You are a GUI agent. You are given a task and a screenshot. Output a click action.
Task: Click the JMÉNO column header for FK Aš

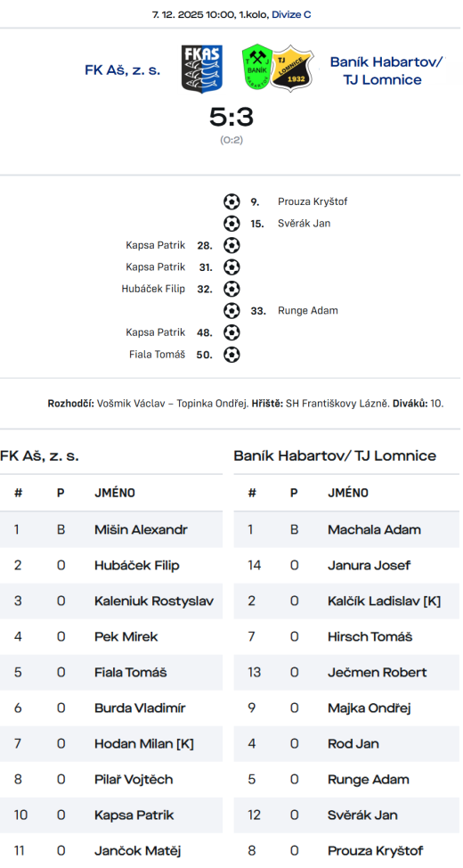click(x=115, y=493)
